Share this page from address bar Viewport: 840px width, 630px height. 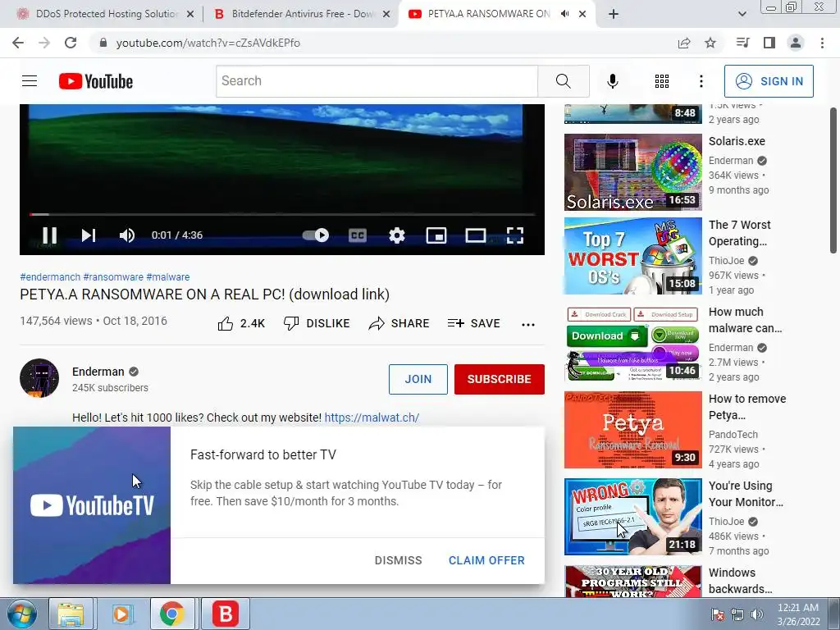click(684, 43)
